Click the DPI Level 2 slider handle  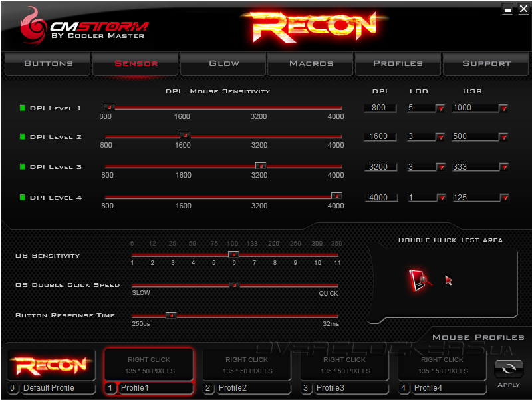pos(185,135)
